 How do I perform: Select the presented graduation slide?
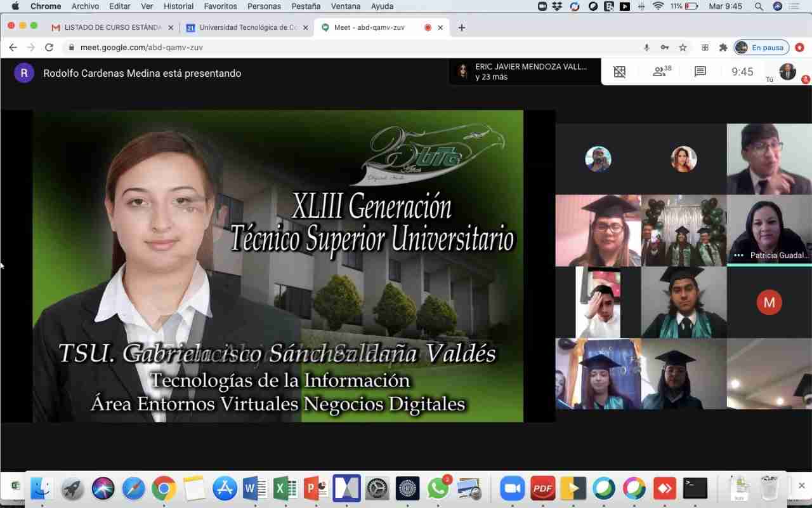click(x=278, y=266)
